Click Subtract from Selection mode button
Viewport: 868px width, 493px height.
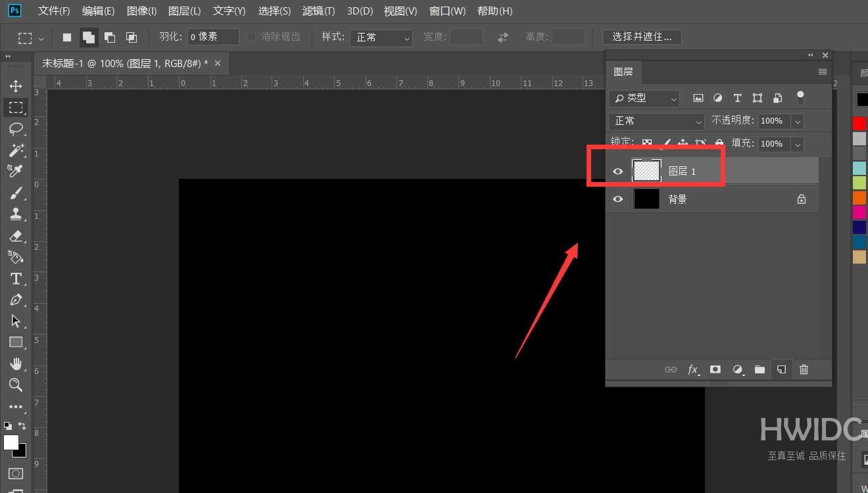(x=110, y=37)
